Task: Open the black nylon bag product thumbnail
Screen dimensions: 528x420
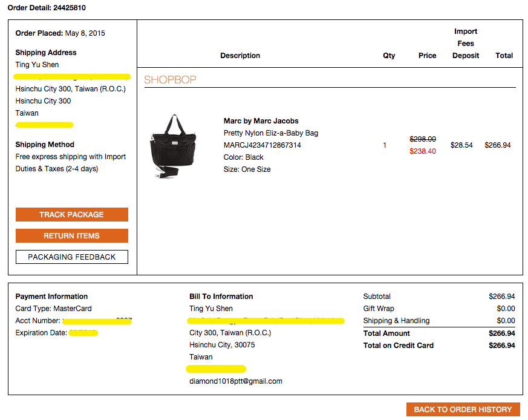Action: [174, 146]
